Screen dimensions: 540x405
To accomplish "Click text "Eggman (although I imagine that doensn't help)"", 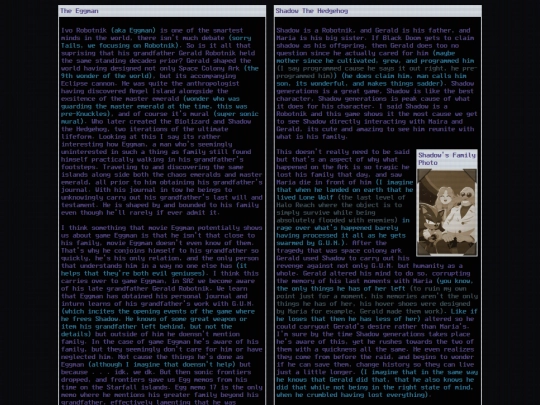I will 149,364.
